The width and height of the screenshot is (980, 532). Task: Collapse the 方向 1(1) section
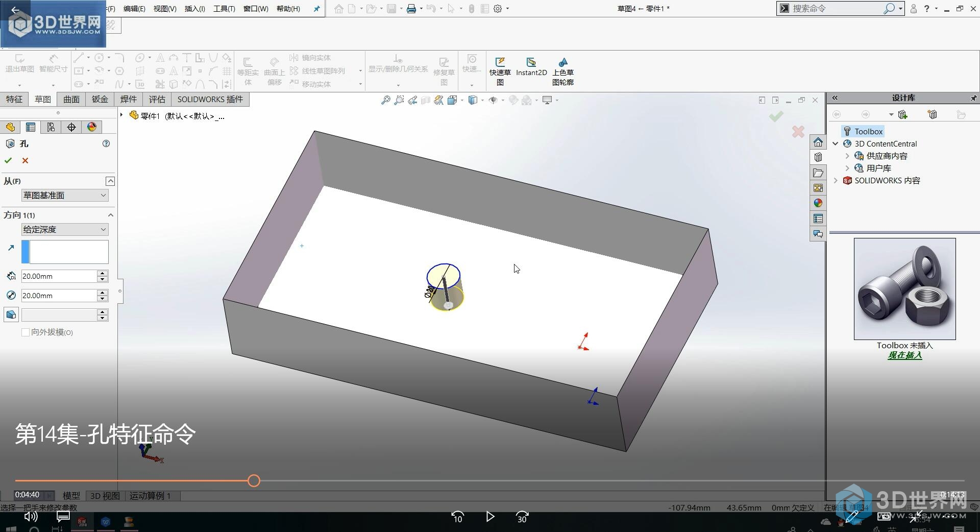pos(110,215)
